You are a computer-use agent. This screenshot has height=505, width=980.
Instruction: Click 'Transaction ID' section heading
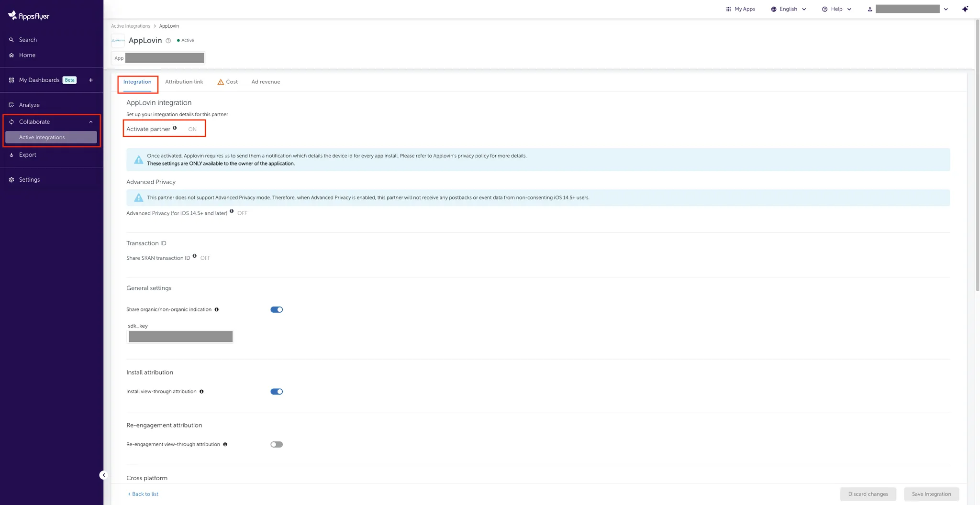[146, 243]
